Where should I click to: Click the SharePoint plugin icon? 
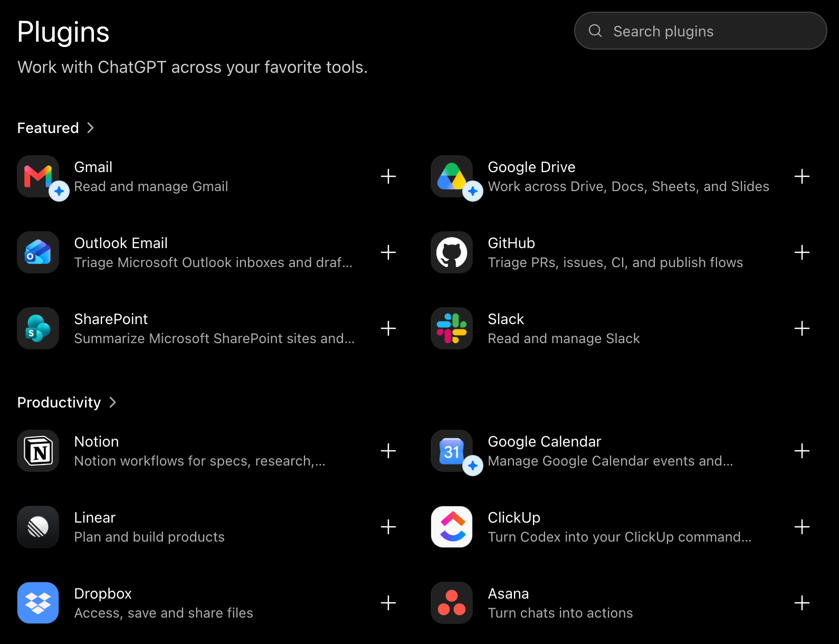click(38, 328)
